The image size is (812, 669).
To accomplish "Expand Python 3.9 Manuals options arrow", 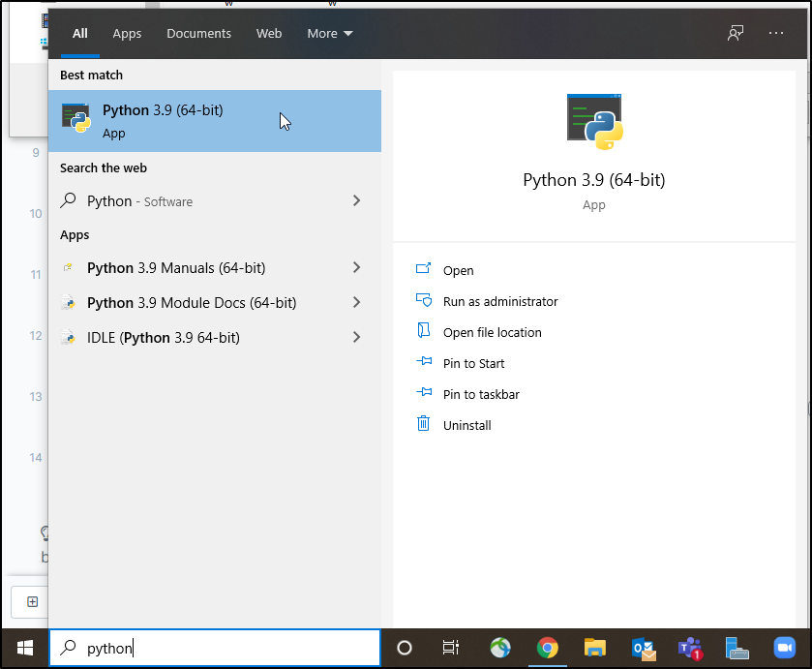I will click(356, 268).
